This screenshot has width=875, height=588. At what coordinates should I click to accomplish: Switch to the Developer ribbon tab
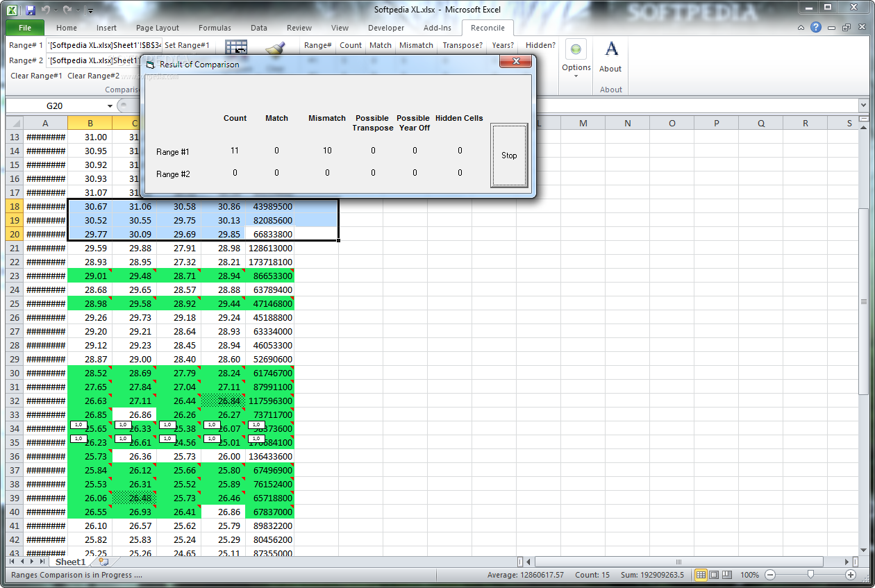click(386, 28)
